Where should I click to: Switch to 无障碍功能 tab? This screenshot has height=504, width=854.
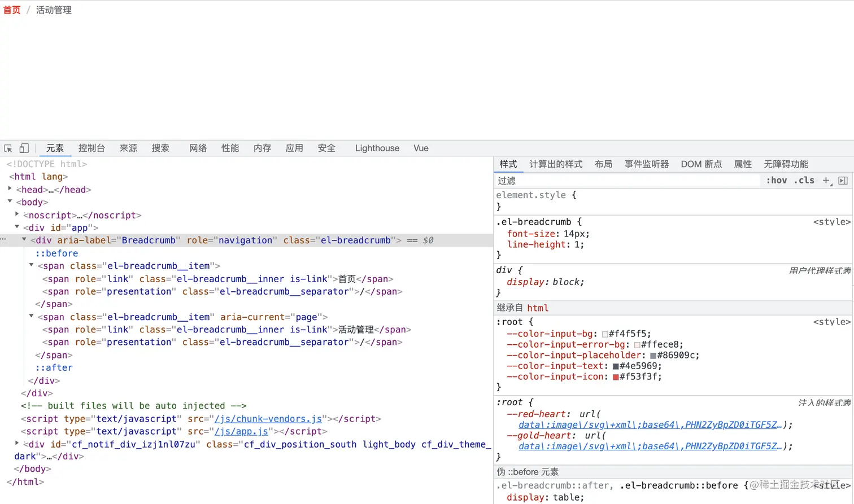[786, 164]
